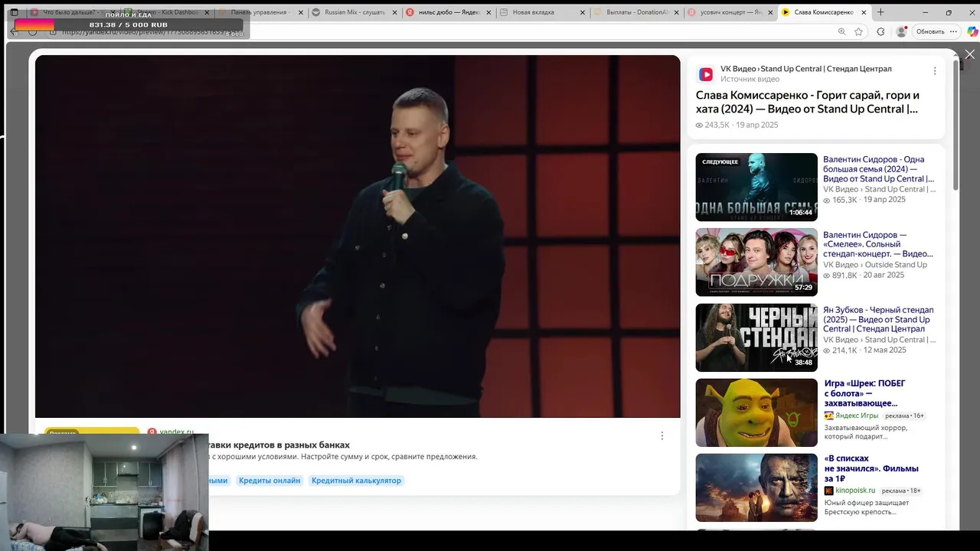Open the Валентин Сидоров — «Смелее» title link
This screenshot has width=980, height=551.
(x=878, y=244)
